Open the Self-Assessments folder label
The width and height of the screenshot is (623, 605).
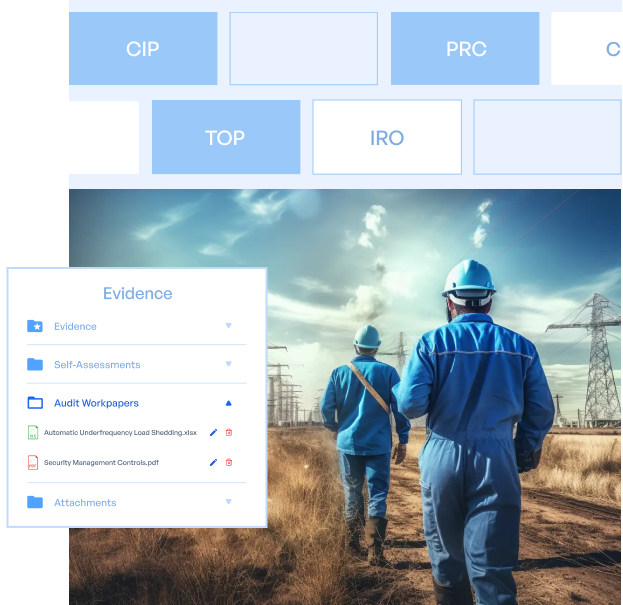[97, 365]
